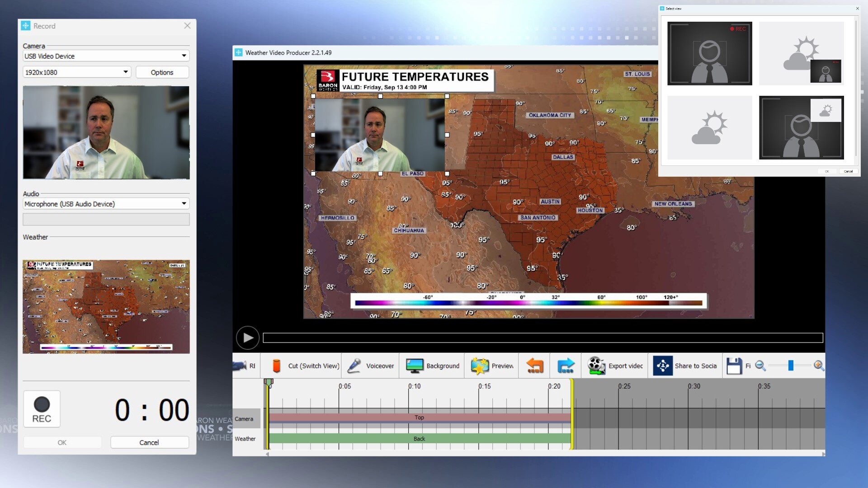Click the bottom-right resize handle of camera overlay
Image resolution: width=868 pixels, height=488 pixels.
[x=447, y=174]
